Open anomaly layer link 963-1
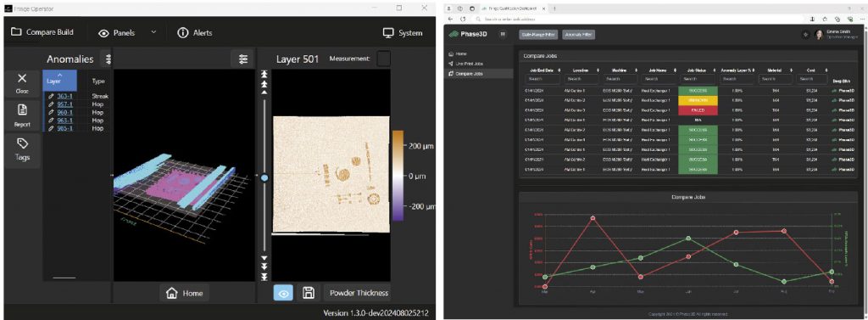This screenshot has width=868, height=320. [x=64, y=121]
